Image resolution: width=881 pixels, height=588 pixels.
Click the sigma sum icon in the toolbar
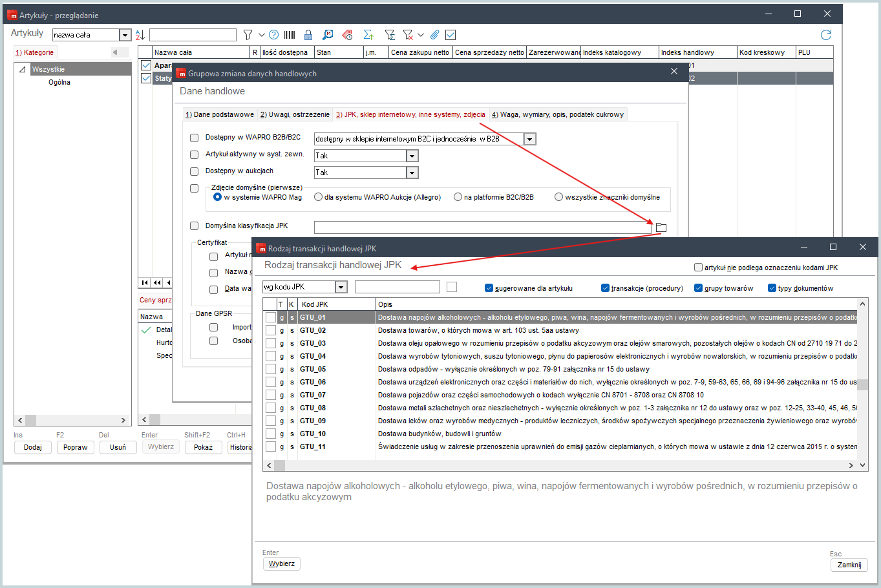[x=368, y=35]
